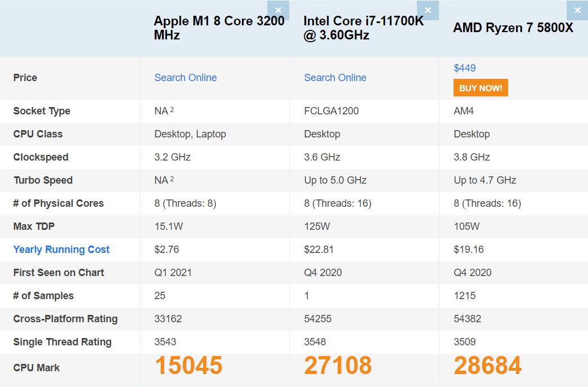Remove the Apple M1 column with its X icon
This screenshot has width=588, height=387.
279,10
